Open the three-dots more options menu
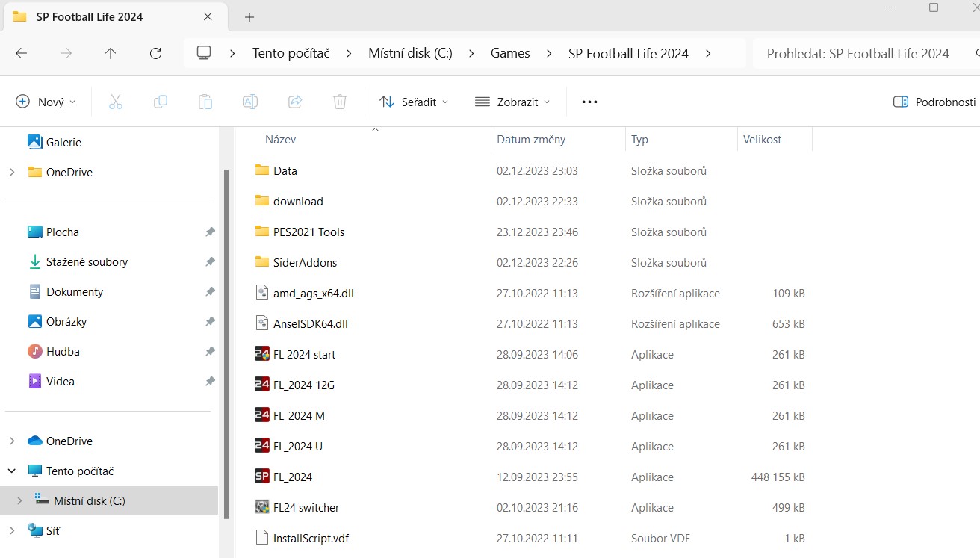Viewport: 980px width, 558px height. 589,102
